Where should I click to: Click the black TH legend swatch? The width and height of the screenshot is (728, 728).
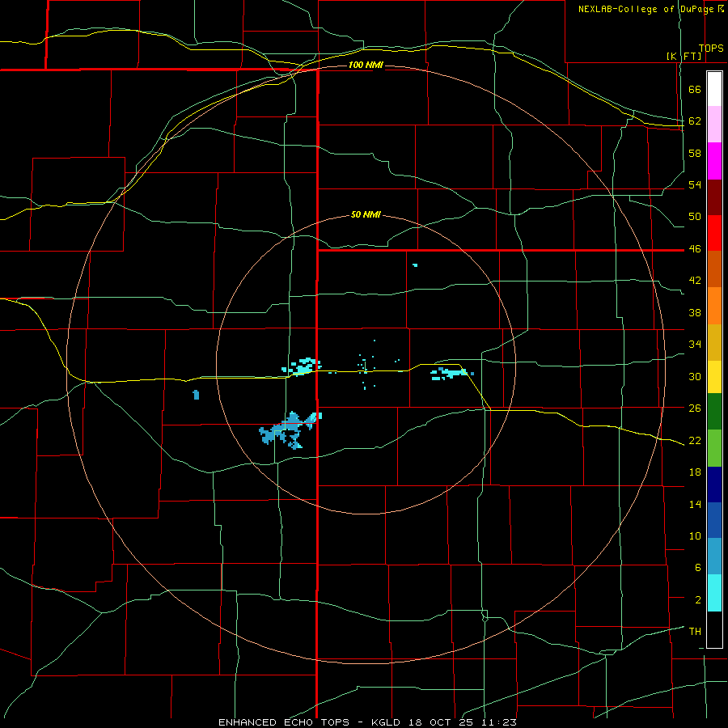[714, 629]
